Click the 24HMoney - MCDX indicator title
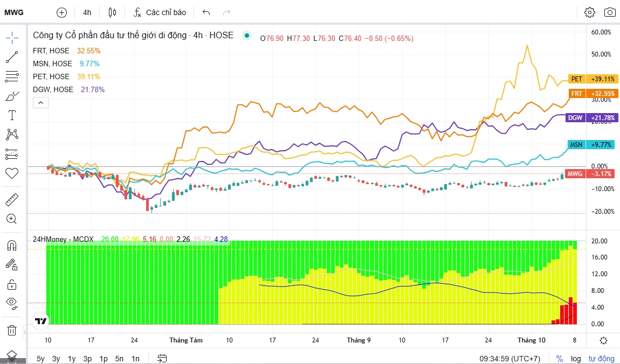The image size is (620, 364). 63,239
